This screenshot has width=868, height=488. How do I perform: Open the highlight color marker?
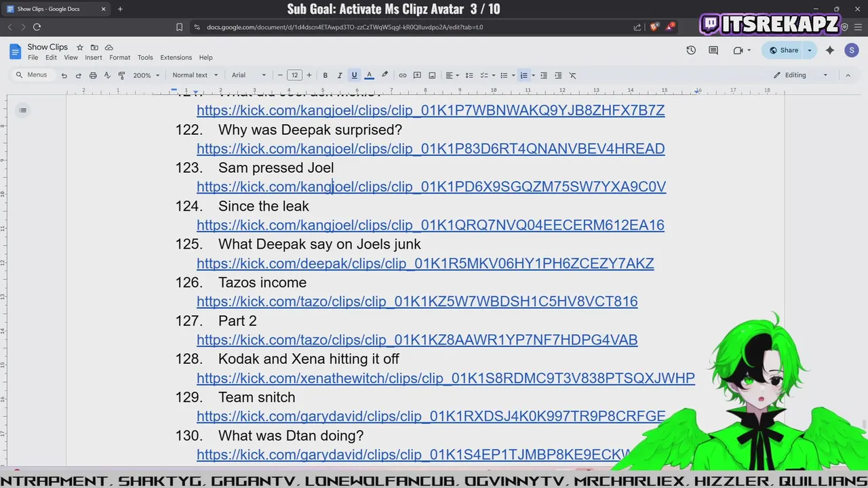[x=384, y=75]
